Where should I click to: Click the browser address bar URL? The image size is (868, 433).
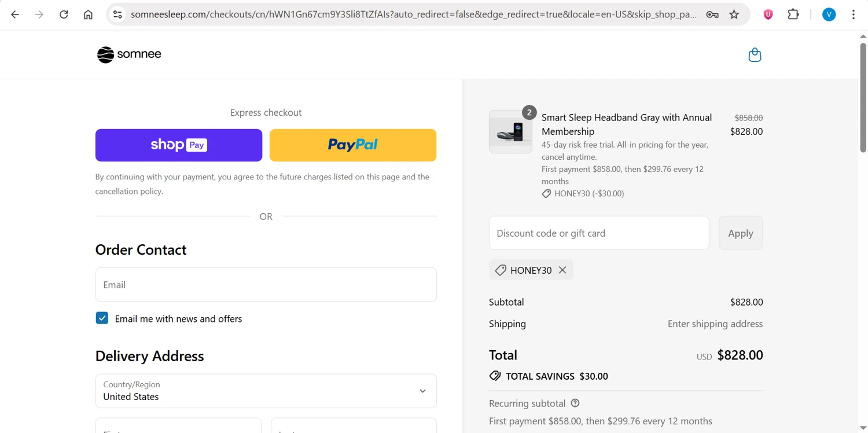(x=413, y=14)
